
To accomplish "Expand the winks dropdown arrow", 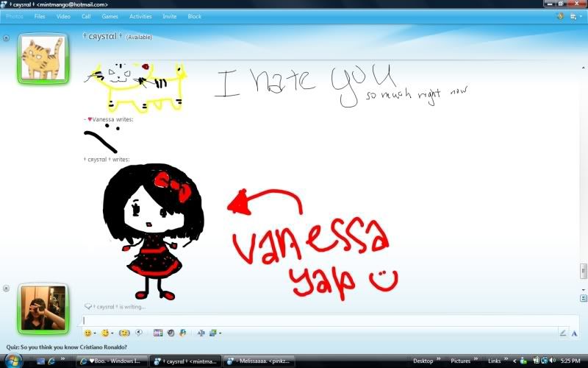I will (x=112, y=333).
